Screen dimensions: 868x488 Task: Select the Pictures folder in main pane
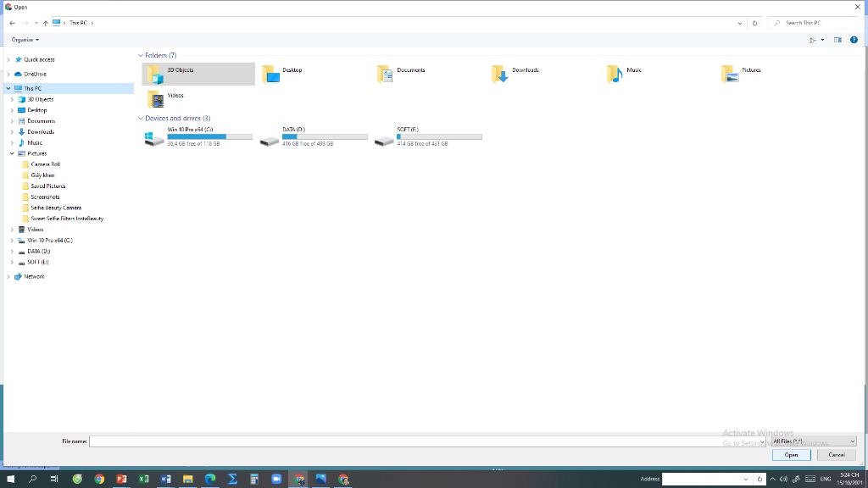[773, 75]
